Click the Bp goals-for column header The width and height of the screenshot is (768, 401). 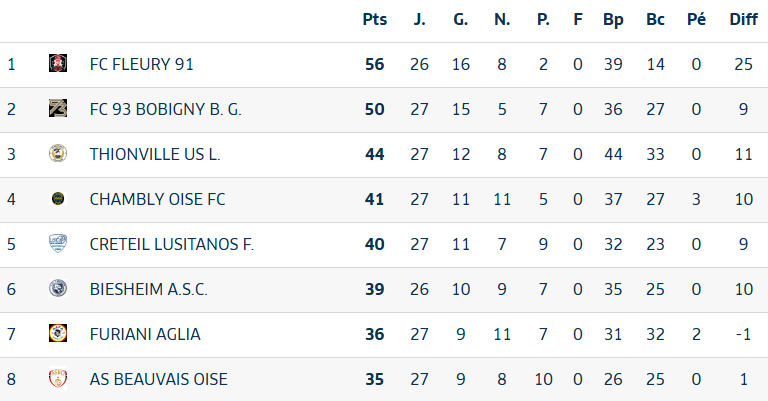613,20
